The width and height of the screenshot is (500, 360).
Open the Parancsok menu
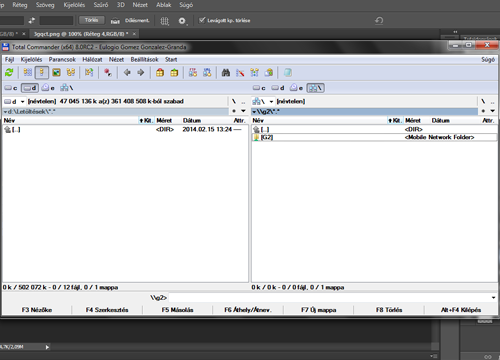click(62, 60)
